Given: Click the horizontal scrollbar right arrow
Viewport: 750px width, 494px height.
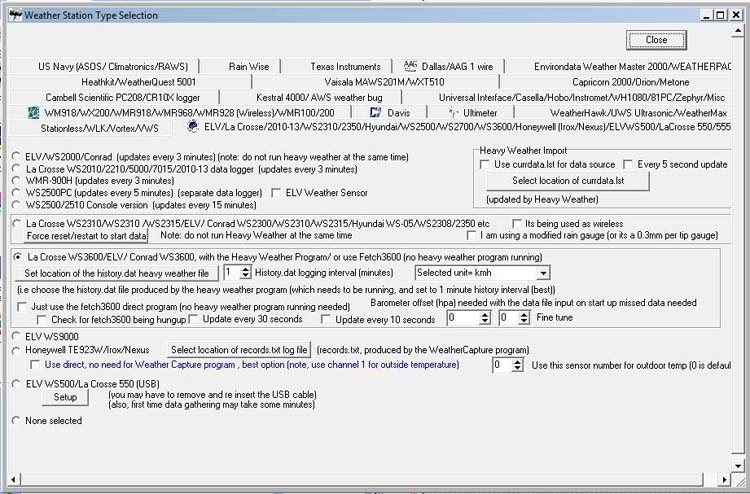Looking at the screenshot, I should point(725,479).
